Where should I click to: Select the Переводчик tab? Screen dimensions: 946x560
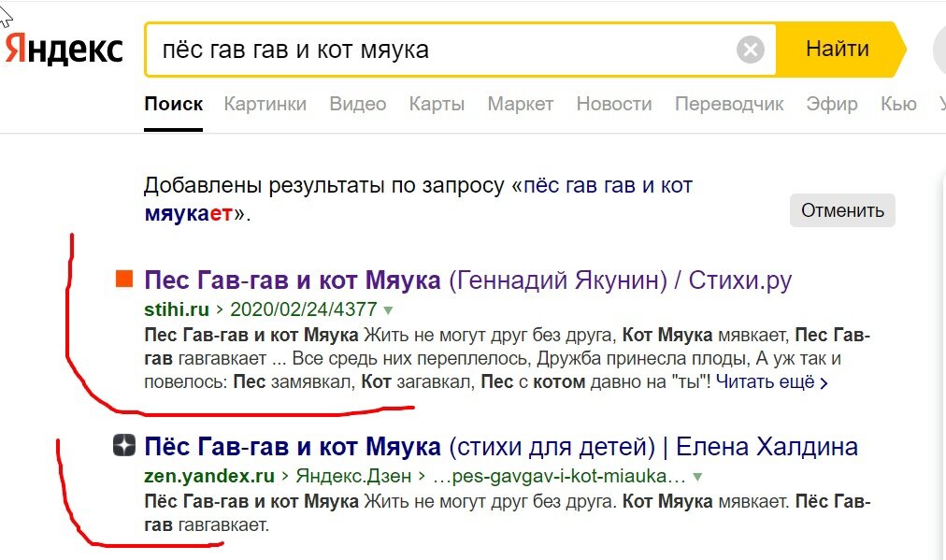pyautogui.click(x=727, y=105)
